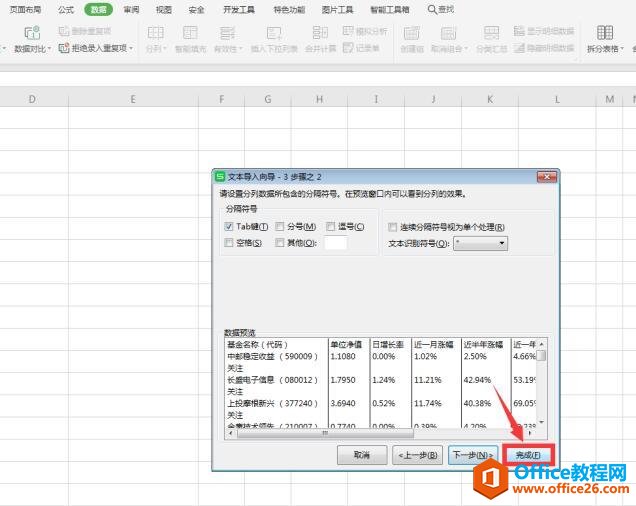The width and height of the screenshot is (636, 506).
Task: Click the 分列 split columns icon
Action: [x=156, y=33]
